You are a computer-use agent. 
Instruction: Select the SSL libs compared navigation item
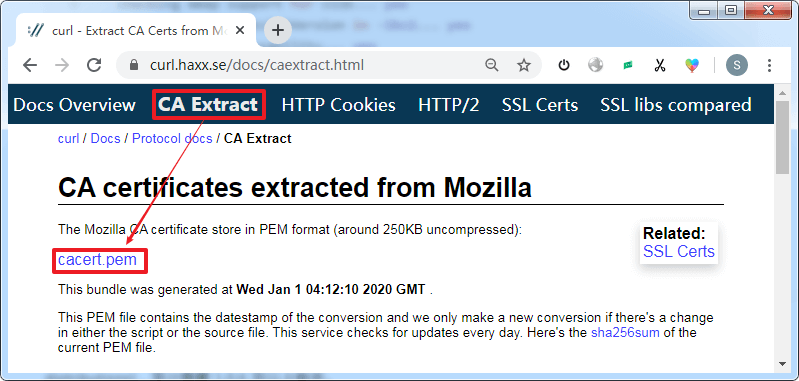(676, 105)
